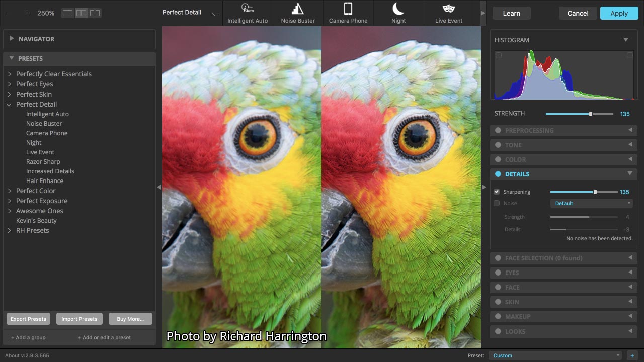644x362 pixels.
Task: Open the Noise Default dropdown
Action: (592, 203)
